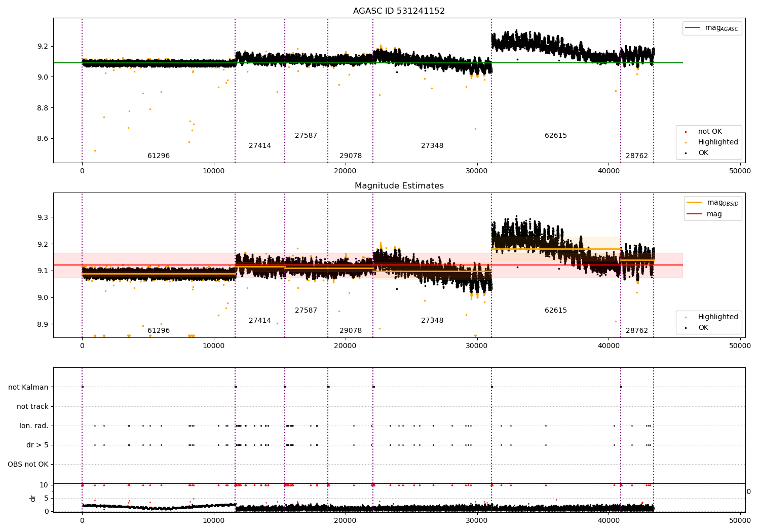Screen dimensions: 760x532
Task: Select 'OK' legend entry in top plot
Action: (703, 153)
